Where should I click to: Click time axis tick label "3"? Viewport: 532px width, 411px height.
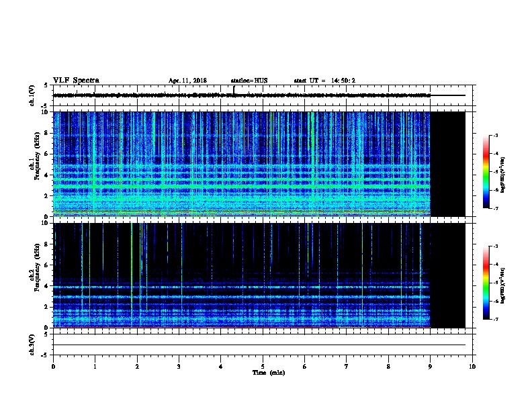pos(179,366)
